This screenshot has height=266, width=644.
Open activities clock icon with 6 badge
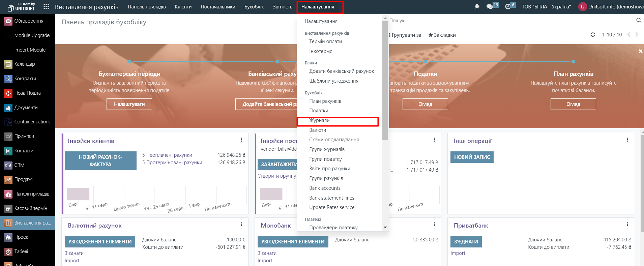[508, 6]
